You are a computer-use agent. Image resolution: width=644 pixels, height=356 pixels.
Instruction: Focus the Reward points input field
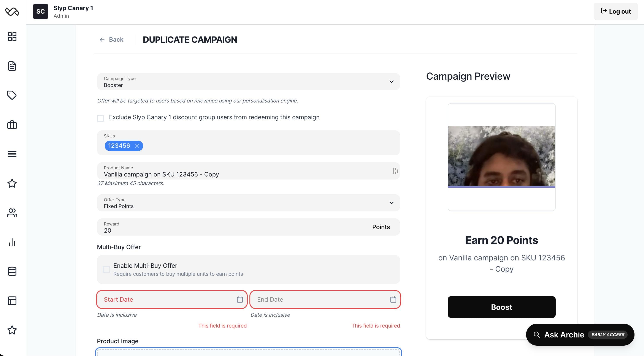coord(248,227)
